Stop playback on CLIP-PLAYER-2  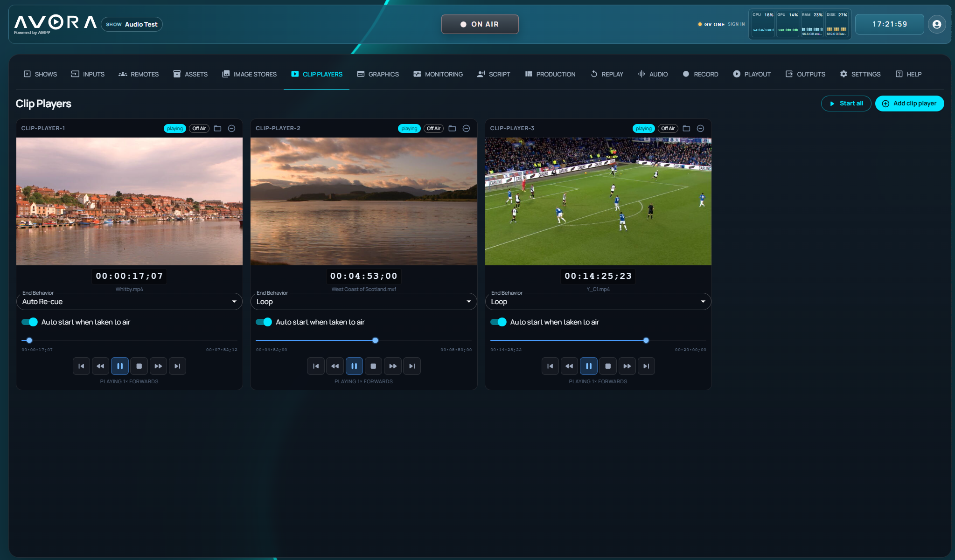[x=373, y=366]
